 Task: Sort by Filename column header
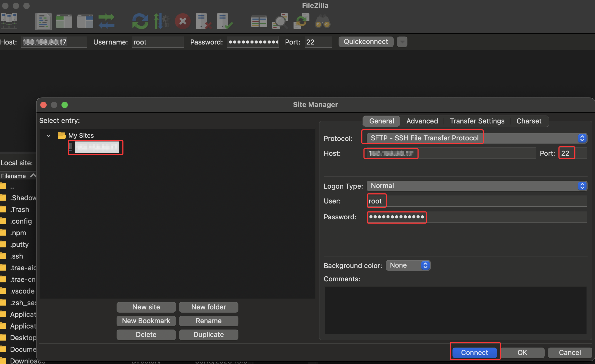pyautogui.click(x=18, y=176)
